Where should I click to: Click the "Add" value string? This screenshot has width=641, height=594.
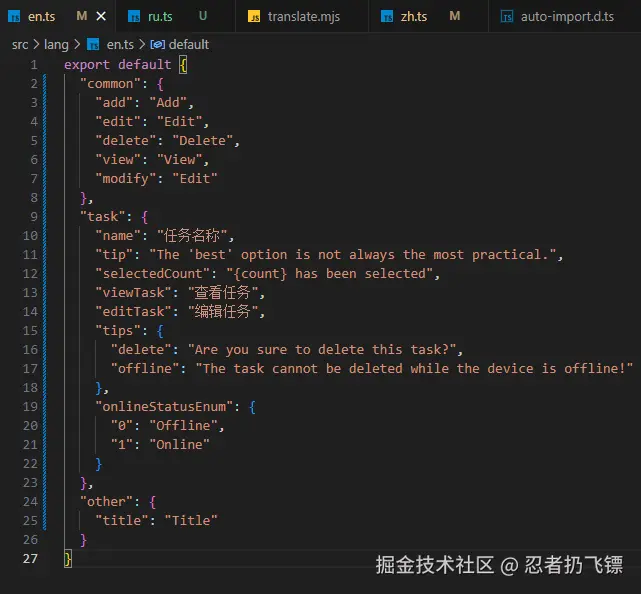click(168, 103)
